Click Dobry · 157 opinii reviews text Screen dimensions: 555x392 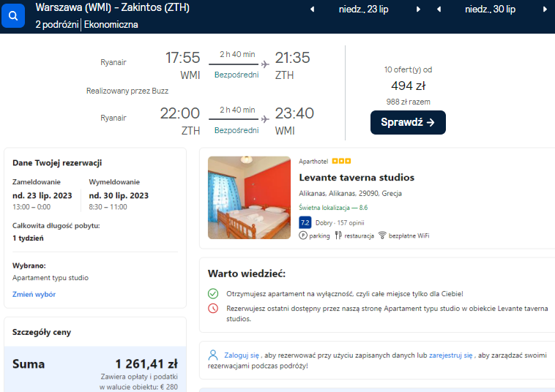click(x=340, y=222)
